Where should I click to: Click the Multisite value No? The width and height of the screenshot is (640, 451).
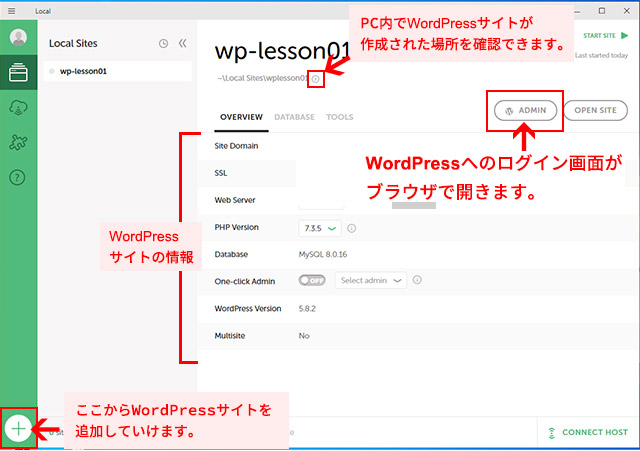click(304, 336)
